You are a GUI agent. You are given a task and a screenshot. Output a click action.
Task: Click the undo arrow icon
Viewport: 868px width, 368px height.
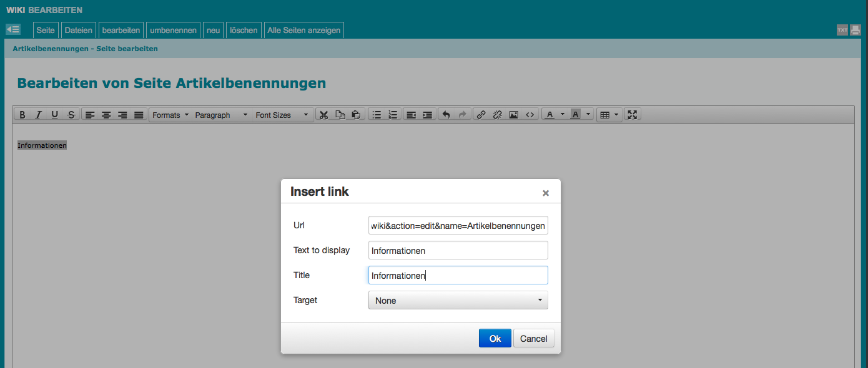446,115
